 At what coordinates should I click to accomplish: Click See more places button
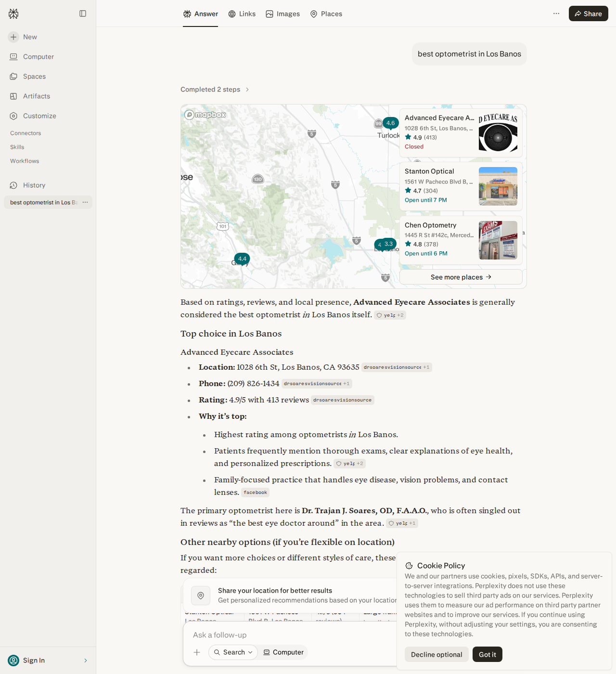coord(461,277)
